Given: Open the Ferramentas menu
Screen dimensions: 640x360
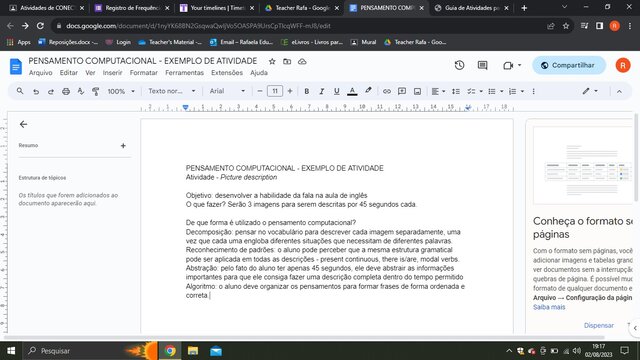Looking at the screenshot, I should coord(184,73).
